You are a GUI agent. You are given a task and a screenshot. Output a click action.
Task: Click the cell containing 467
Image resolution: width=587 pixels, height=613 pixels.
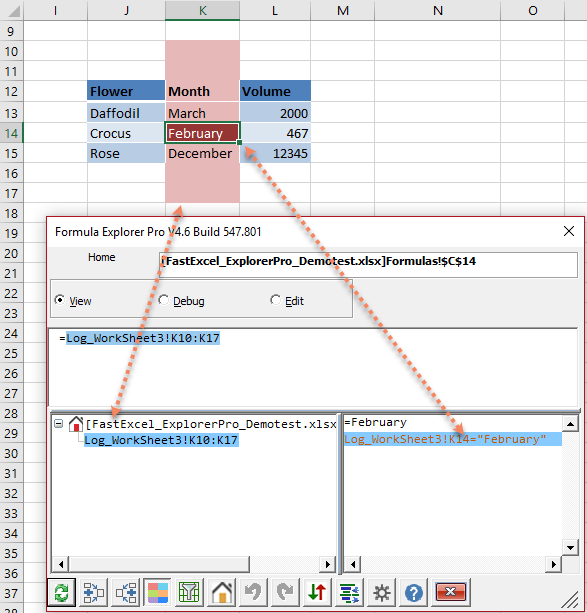click(x=275, y=133)
